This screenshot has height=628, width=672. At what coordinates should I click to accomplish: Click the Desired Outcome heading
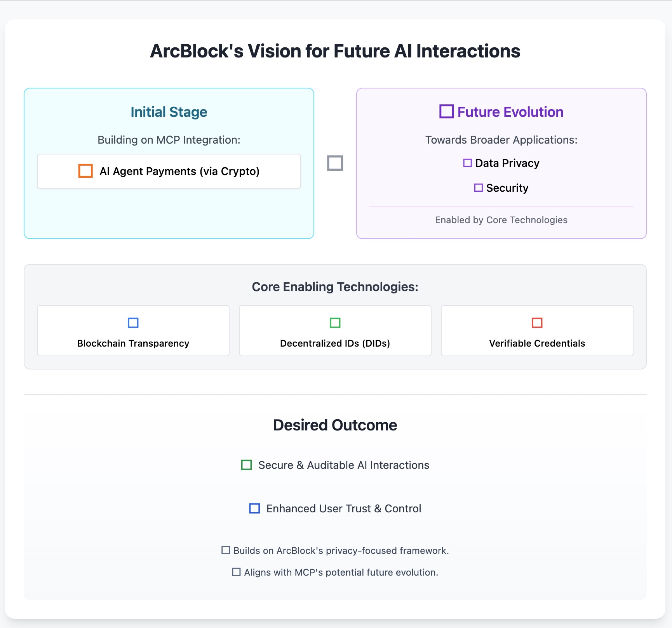pyautogui.click(x=335, y=425)
